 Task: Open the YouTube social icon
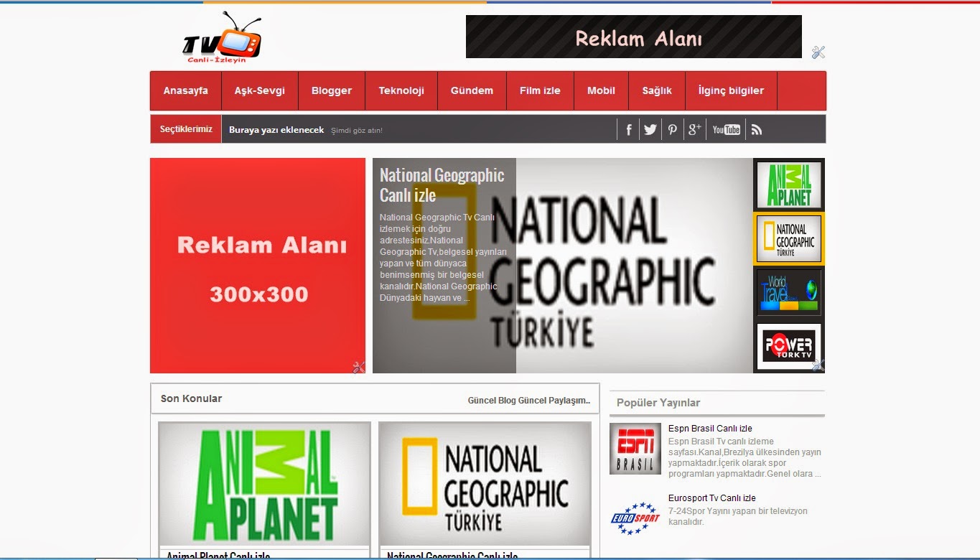coord(726,129)
